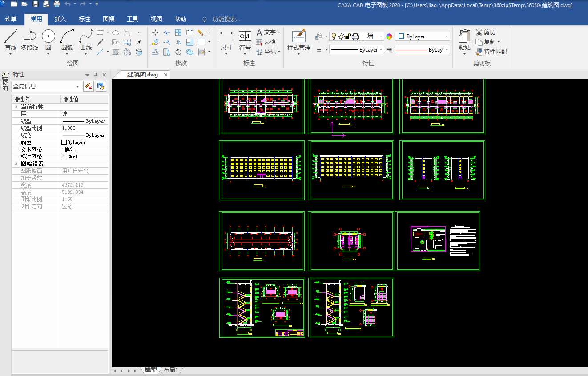Click the site plan drawing sheet with the text block
Screen dimensions: 588x376
438,241
